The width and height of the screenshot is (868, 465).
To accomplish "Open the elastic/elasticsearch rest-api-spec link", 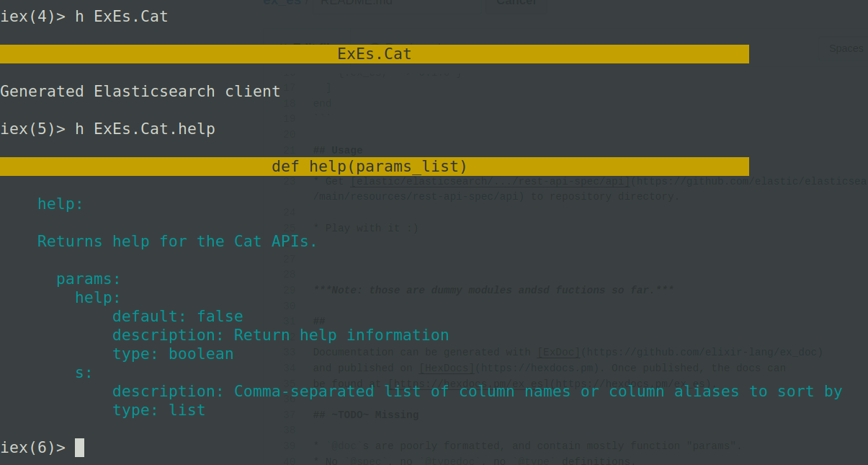I will click(491, 181).
